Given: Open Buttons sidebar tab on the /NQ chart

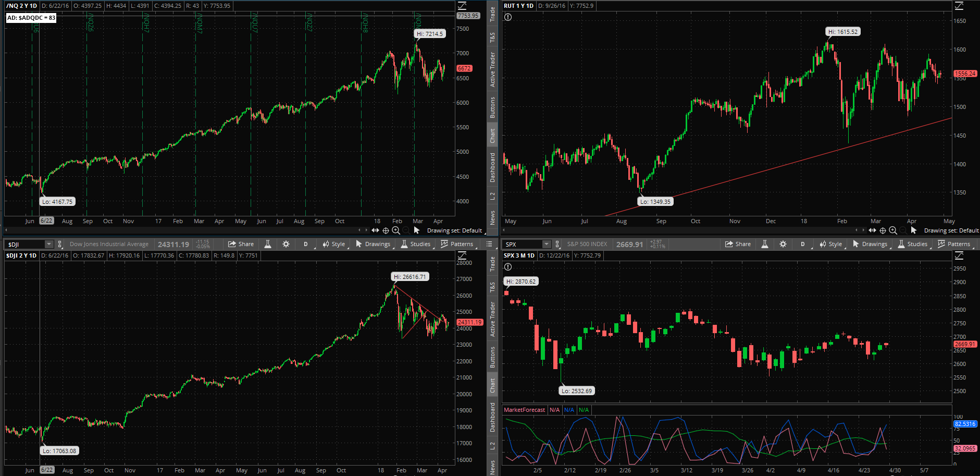Looking at the screenshot, I should pyautogui.click(x=492, y=107).
